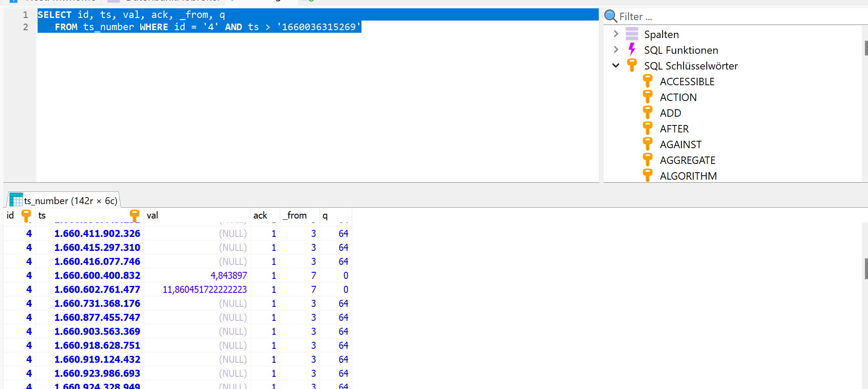Sort by the q column header
Image resolution: width=868 pixels, height=389 pixels.
[x=336, y=215]
